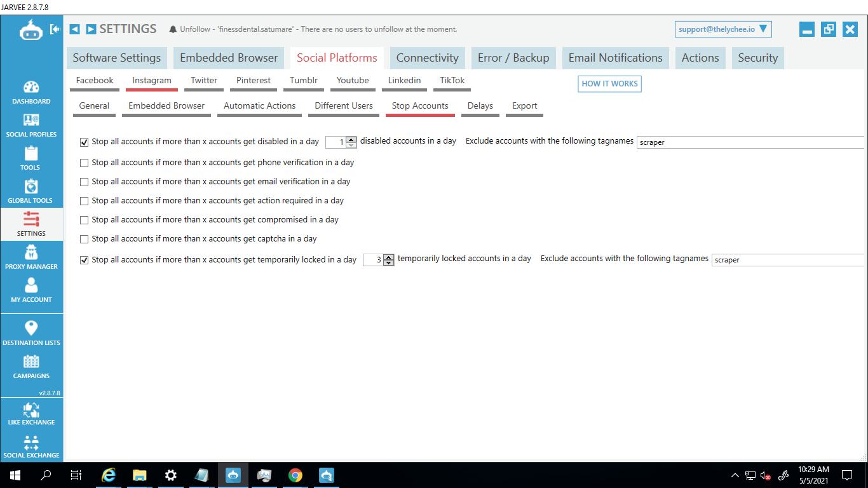Uncheck stop accounts on disabled in a day

pos(85,142)
